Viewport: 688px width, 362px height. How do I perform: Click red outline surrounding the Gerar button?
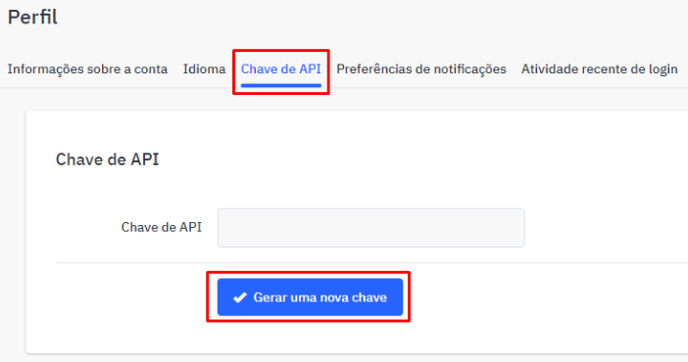click(x=308, y=272)
